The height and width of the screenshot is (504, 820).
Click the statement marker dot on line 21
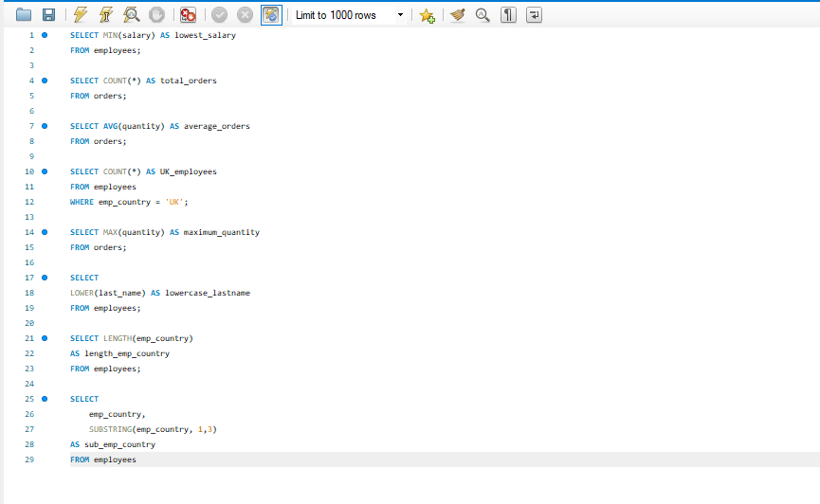[45, 338]
